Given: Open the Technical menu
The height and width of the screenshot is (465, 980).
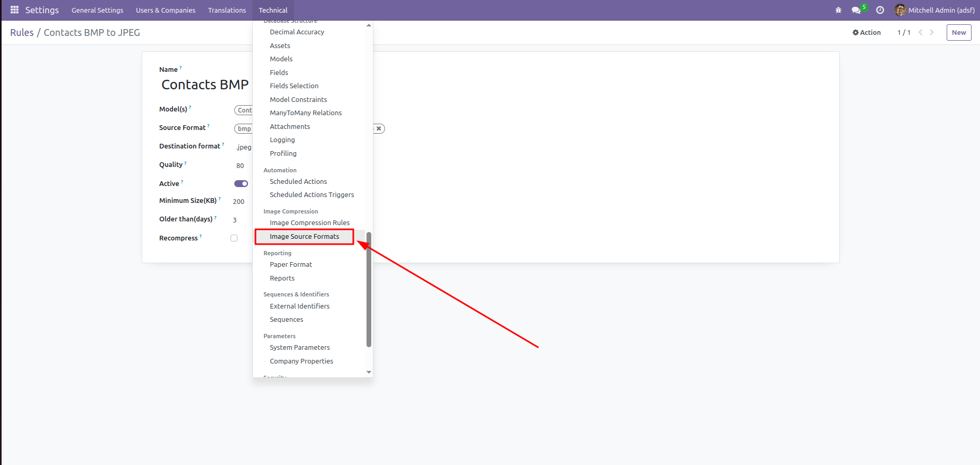Looking at the screenshot, I should click(x=273, y=10).
